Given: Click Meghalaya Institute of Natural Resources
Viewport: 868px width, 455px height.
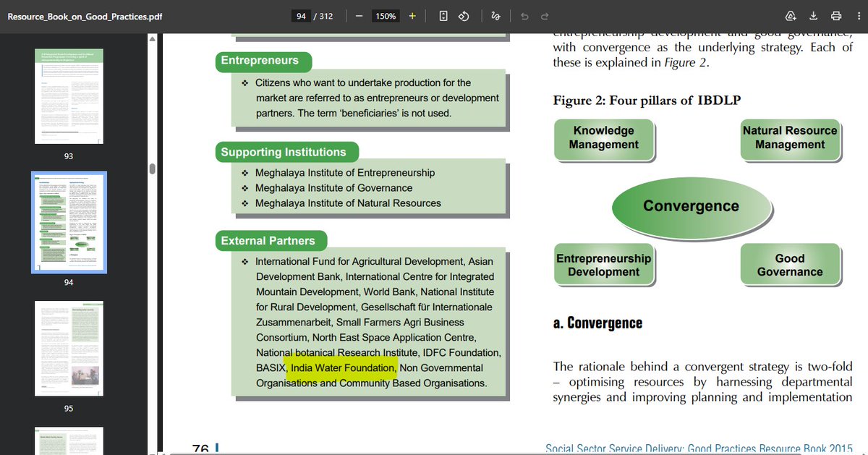Looking at the screenshot, I should (348, 203).
